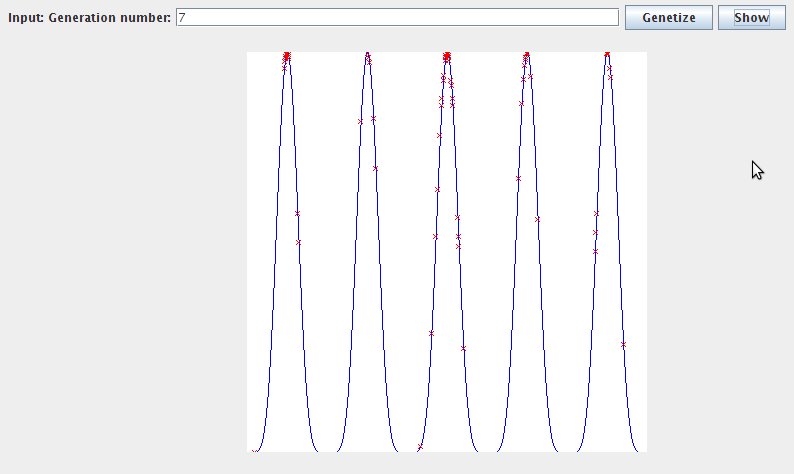Click the red marker cluster atop the first peak
This screenshot has height=474, width=794.
(x=287, y=57)
